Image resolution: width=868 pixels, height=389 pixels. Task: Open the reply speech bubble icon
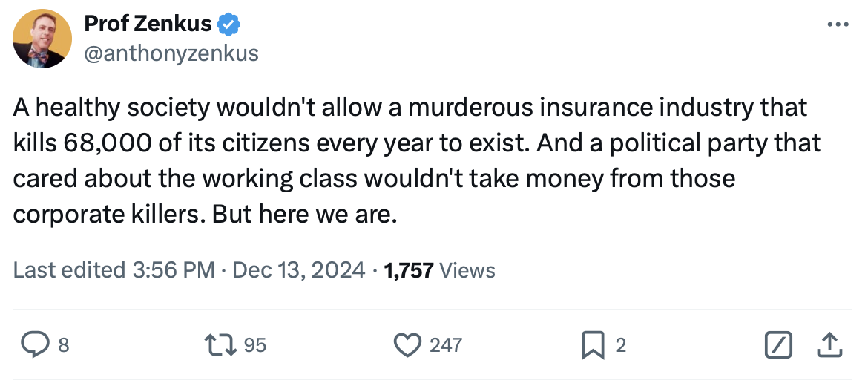tap(34, 344)
